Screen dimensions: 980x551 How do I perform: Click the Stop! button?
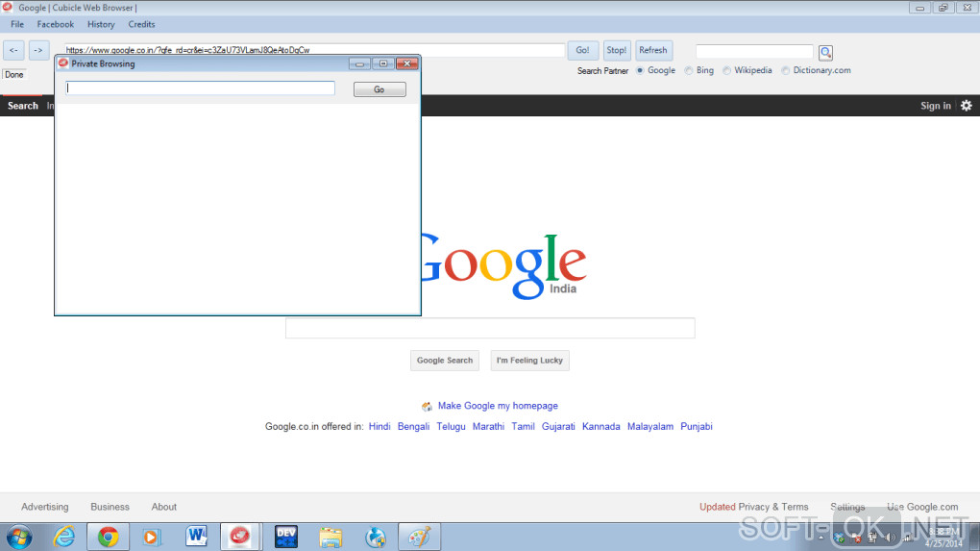pyautogui.click(x=616, y=50)
